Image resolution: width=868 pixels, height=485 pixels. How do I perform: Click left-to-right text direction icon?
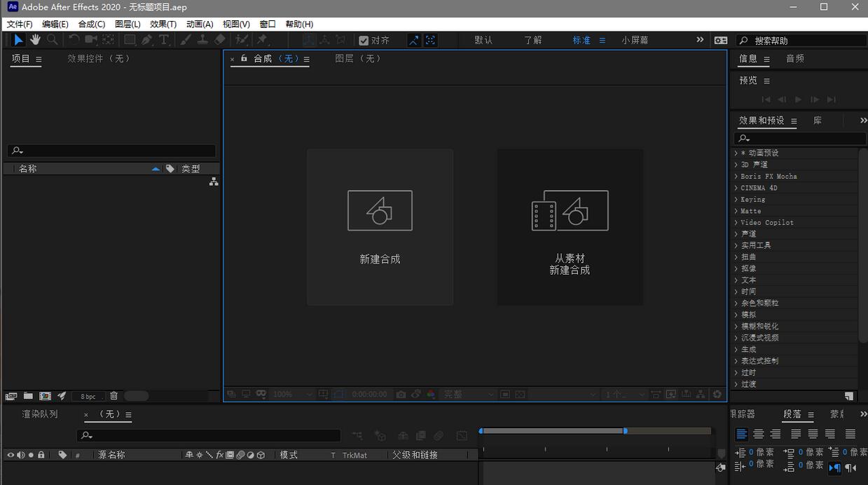[835, 467]
